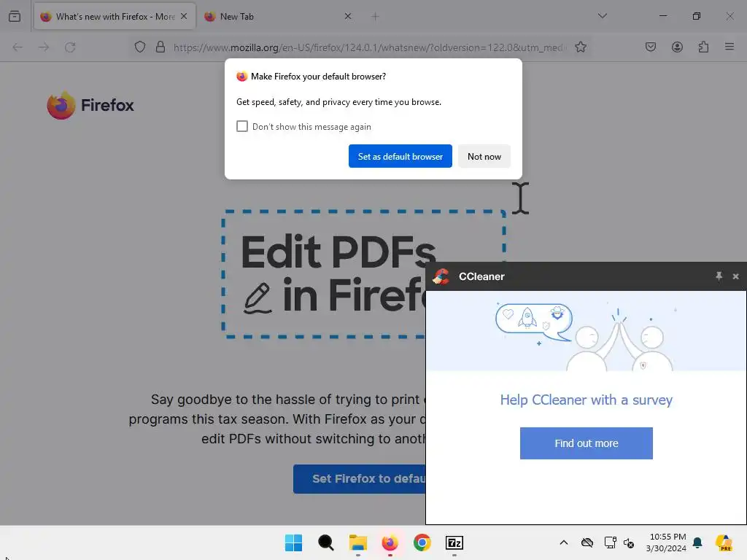Click Set as default browser button
The width and height of the screenshot is (747, 560).
[x=400, y=156]
